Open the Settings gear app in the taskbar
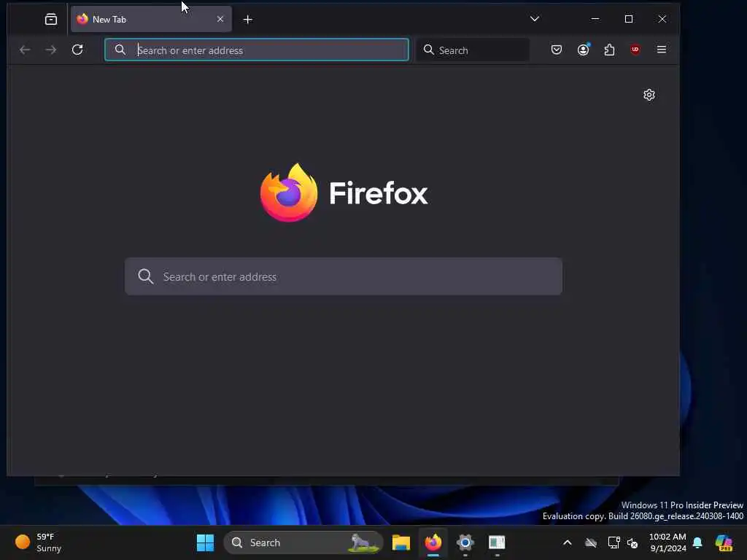747x560 pixels. [x=465, y=542]
